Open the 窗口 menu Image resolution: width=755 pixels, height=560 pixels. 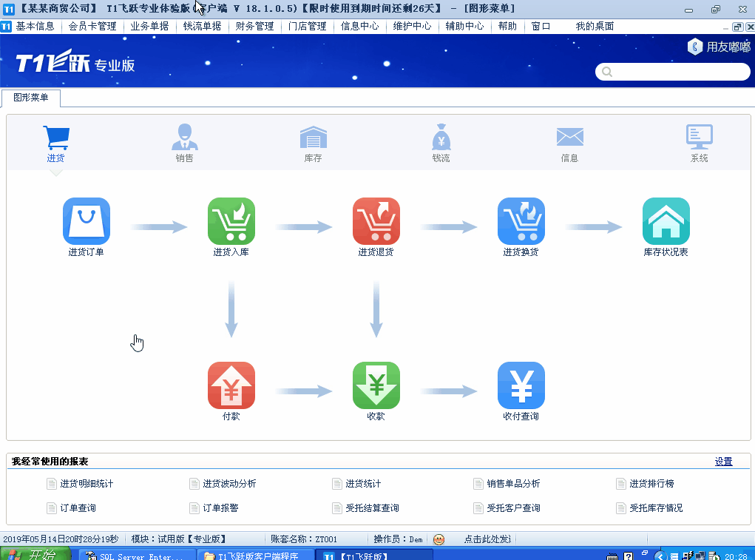tap(541, 26)
